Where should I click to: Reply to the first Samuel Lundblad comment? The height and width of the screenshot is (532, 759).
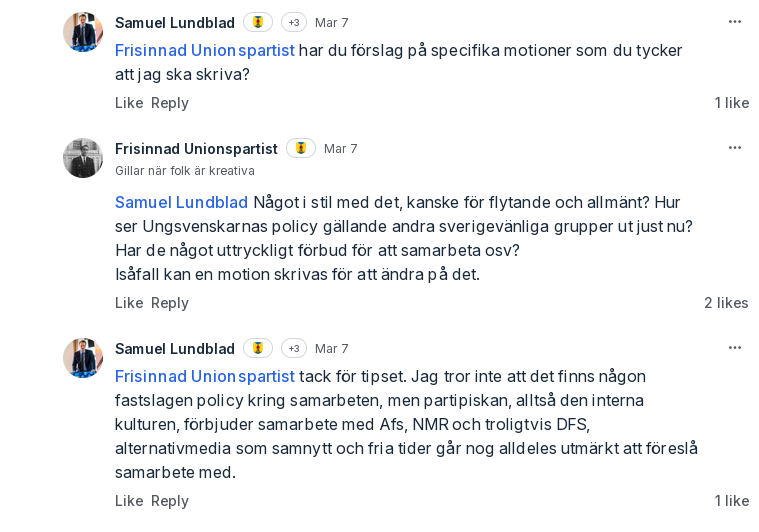(170, 102)
